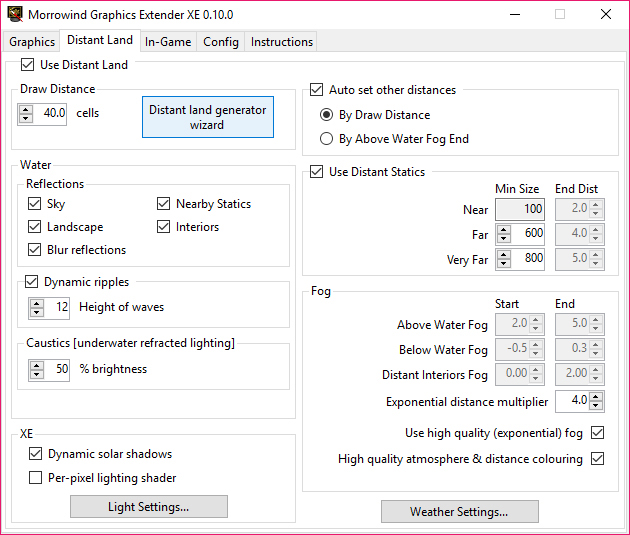Click the Very Far Min Size value 800
Image resolution: width=630 pixels, height=535 pixels.
(x=527, y=259)
